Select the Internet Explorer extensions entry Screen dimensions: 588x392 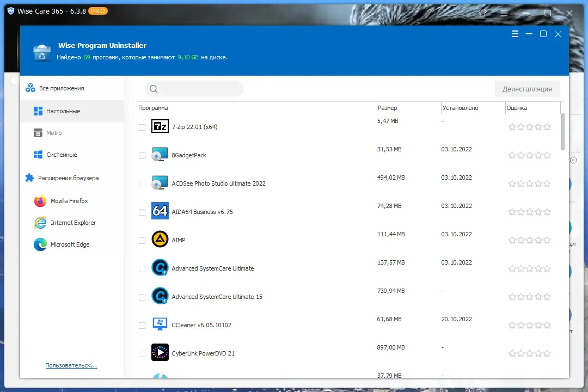tap(72, 223)
